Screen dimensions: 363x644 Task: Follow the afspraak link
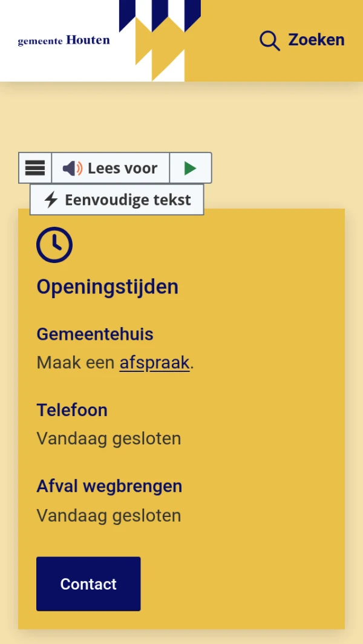(154, 363)
